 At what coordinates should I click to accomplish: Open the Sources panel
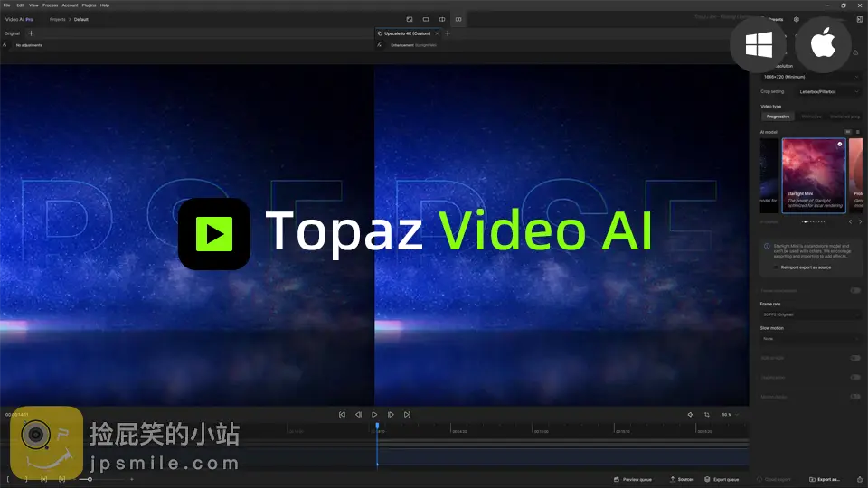[682, 479]
